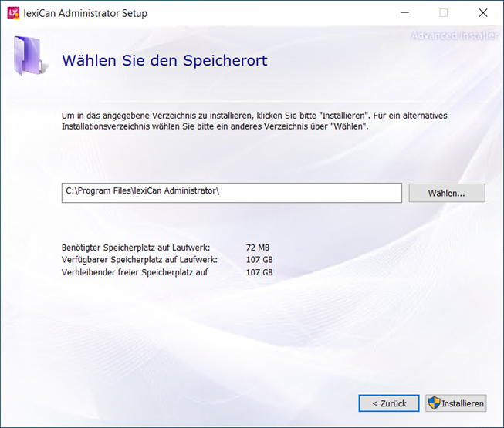Screen dimensions: 504x428
Task: Select the "Verfügbarer Speicherplatz auf Laufwerk" label
Action: click(139, 260)
